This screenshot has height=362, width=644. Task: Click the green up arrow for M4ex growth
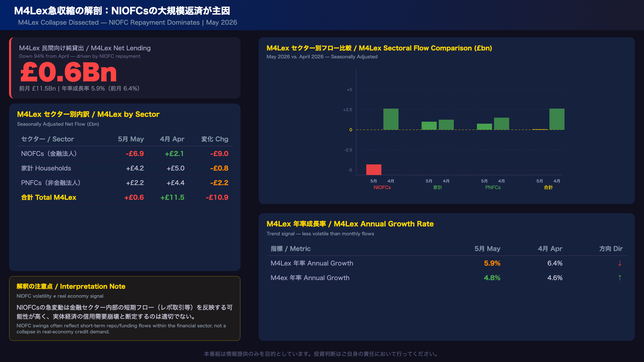[620, 278]
